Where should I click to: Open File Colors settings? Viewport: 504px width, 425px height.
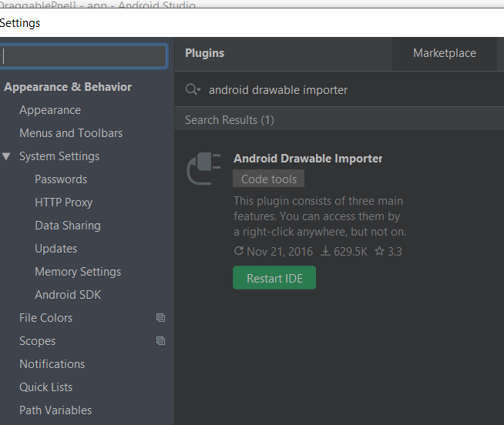46,318
